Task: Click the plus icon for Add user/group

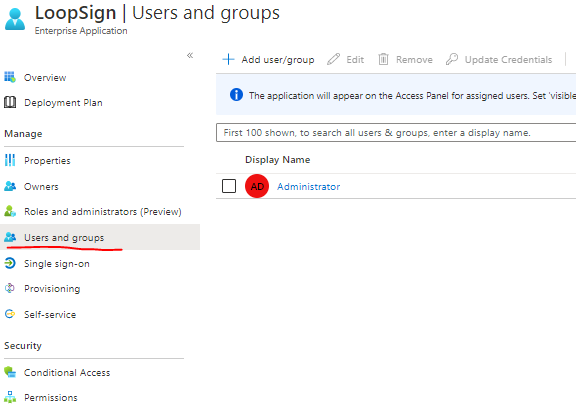Action: coord(228,59)
